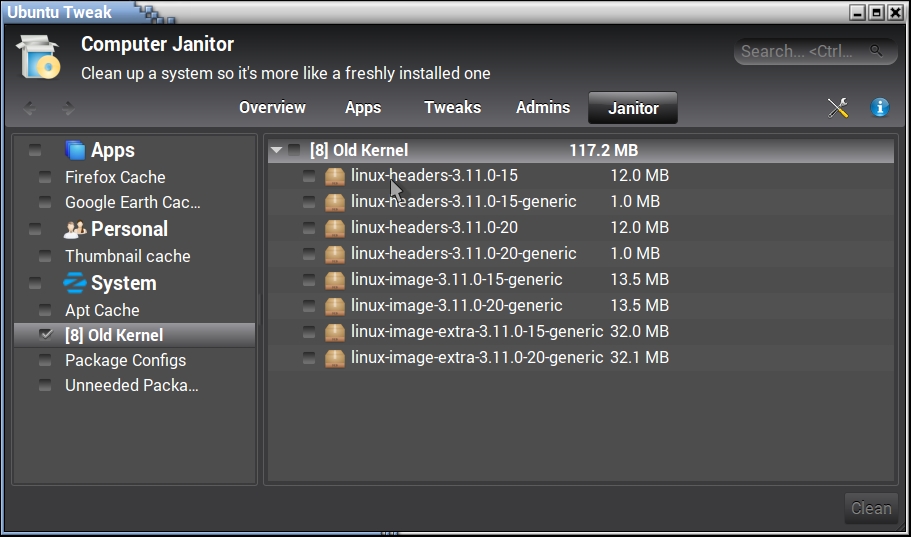
Task: Select the linux-image-extra-3.11.0-20-generic row
Action: pyautogui.click(x=475, y=358)
